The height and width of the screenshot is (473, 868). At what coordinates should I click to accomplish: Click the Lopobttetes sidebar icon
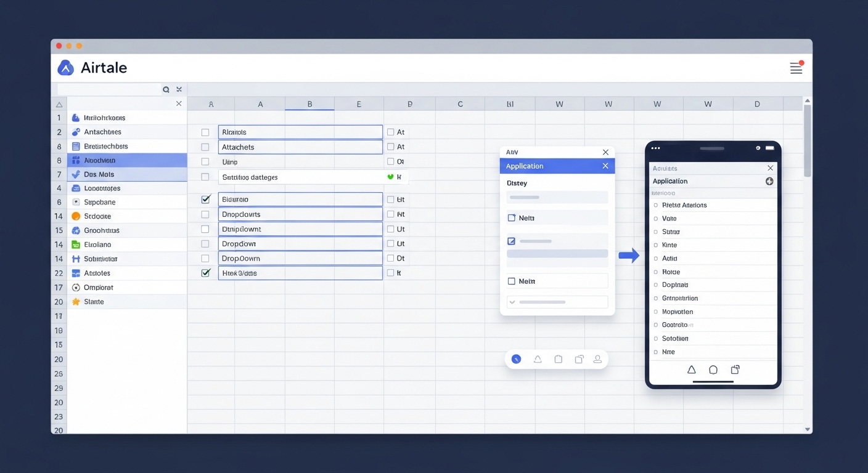76,188
